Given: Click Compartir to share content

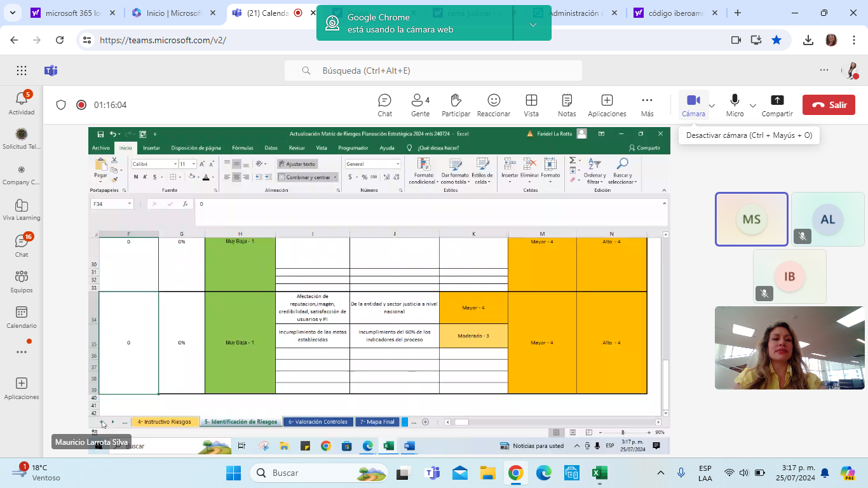Looking at the screenshot, I should pyautogui.click(x=777, y=105).
